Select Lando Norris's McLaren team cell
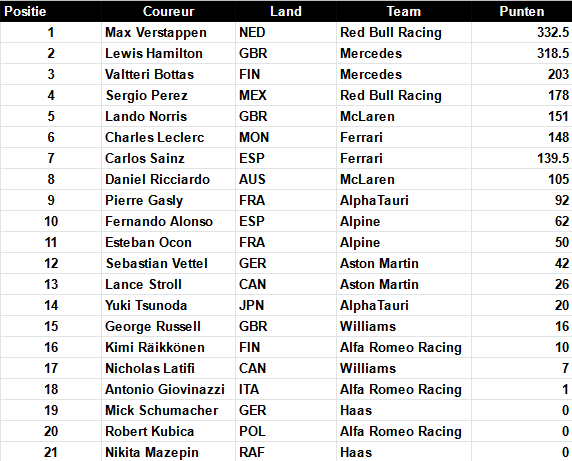Viewport: 572px width, 461px height. pyautogui.click(x=403, y=116)
